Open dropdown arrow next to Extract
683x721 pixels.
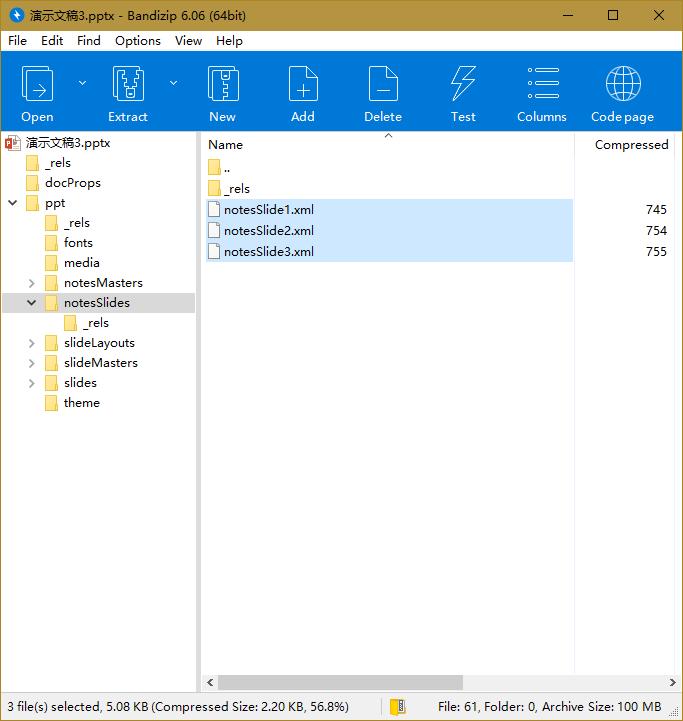tap(173, 83)
